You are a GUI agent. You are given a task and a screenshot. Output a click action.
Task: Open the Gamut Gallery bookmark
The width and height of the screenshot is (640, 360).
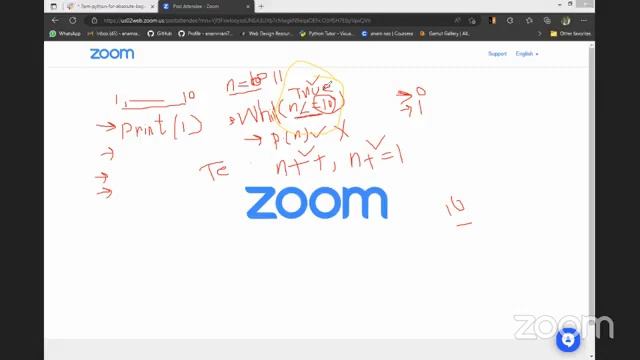click(445, 33)
